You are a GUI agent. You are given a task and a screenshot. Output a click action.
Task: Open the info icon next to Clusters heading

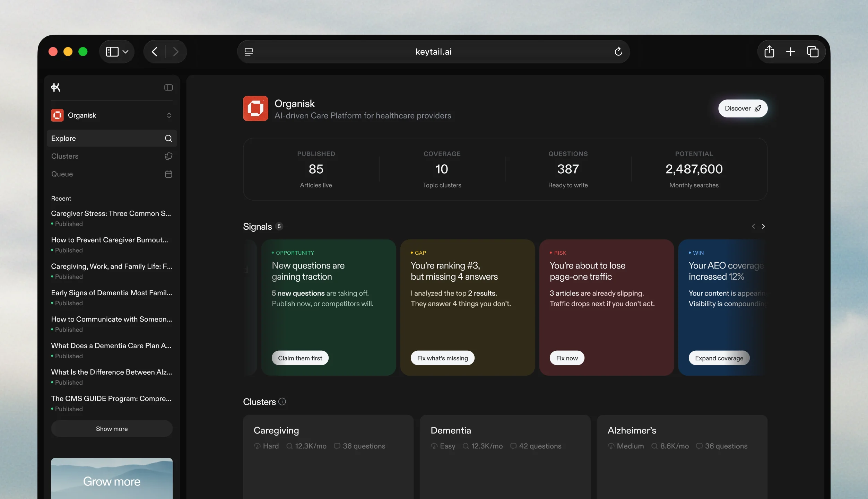[x=282, y=402]
